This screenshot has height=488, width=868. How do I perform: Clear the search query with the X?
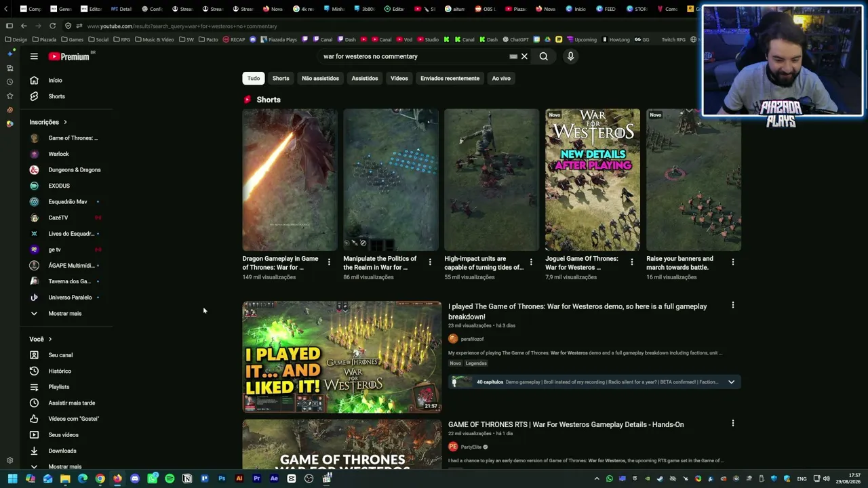(524, 56)
